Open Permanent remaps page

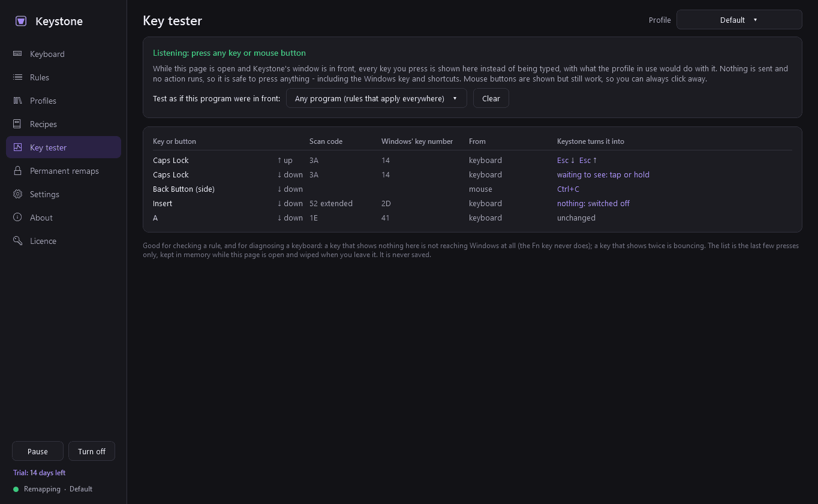point(64,171)
